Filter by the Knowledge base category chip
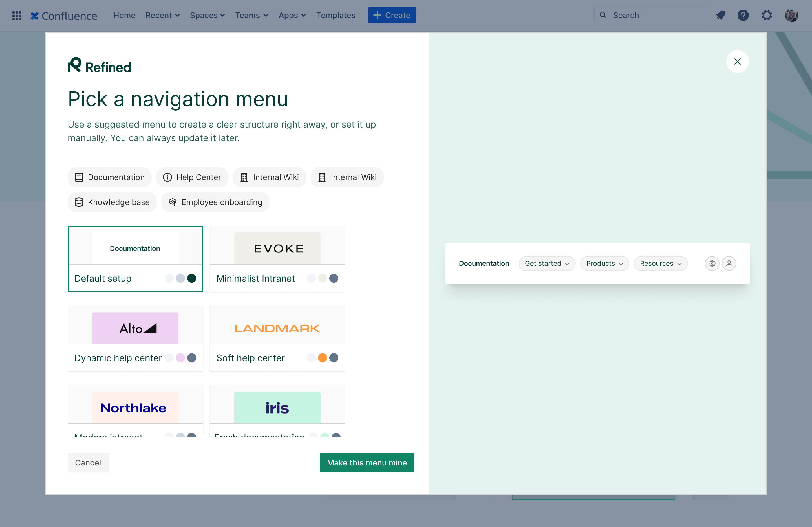812x527 pixels. tap(112, 202)
